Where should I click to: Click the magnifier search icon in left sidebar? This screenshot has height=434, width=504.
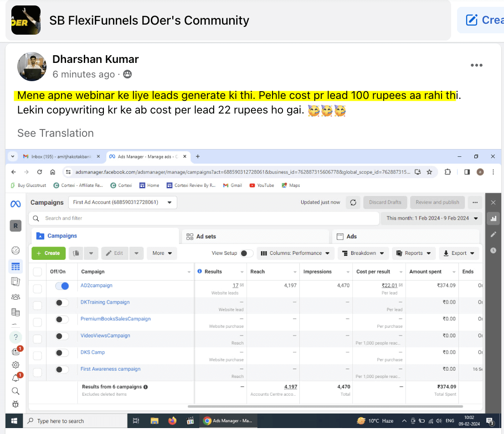click(15, 391)
